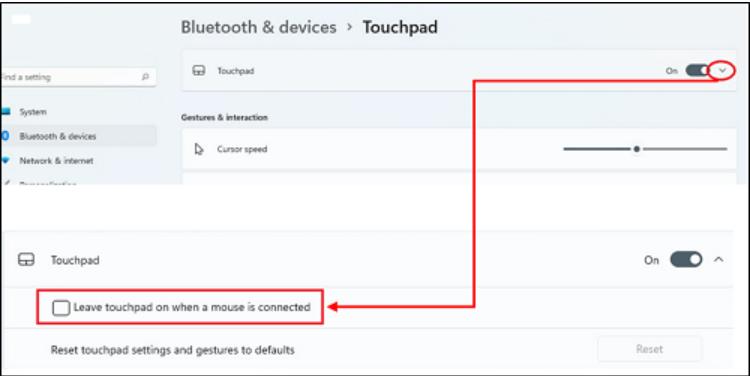Click the System icon in sidebar
Image resolution: width=750 pixels, height=376 pixels.
[5, 111]
